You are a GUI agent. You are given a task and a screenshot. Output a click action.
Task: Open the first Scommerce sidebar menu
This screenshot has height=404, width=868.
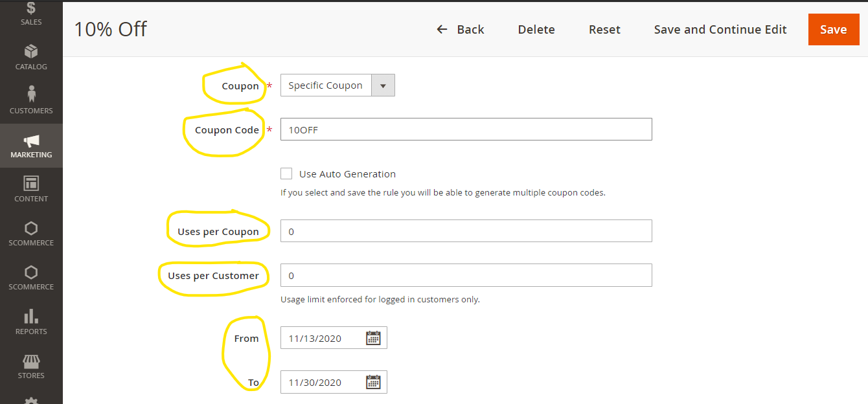(31, 234)
